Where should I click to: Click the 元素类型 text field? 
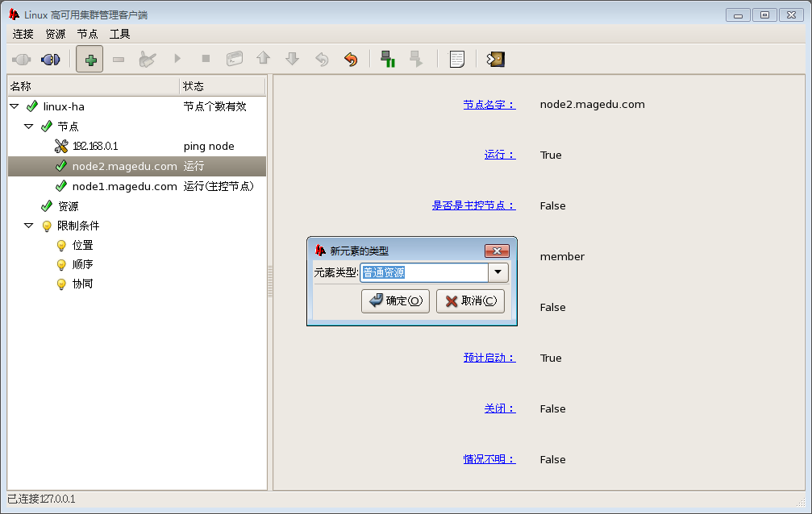tap(423, 272)
